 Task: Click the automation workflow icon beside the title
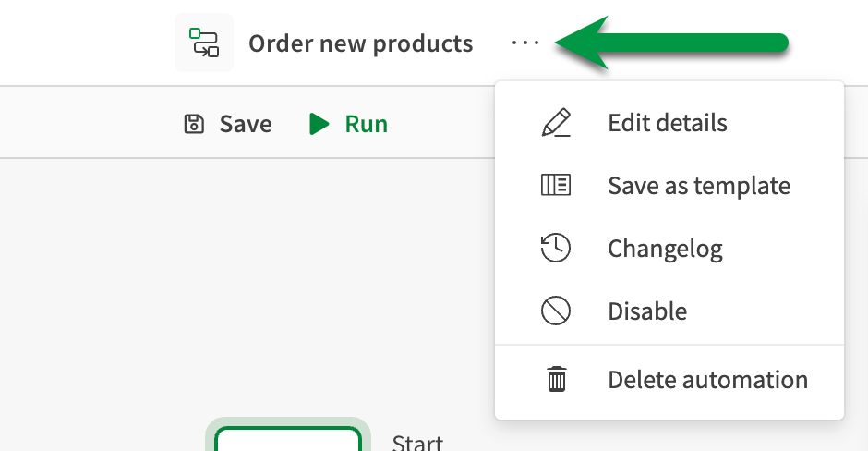click(204, 43)
